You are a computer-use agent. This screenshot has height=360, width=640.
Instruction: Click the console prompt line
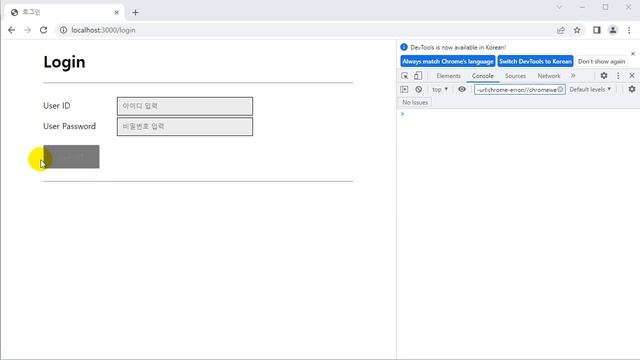tap(518, 114)
